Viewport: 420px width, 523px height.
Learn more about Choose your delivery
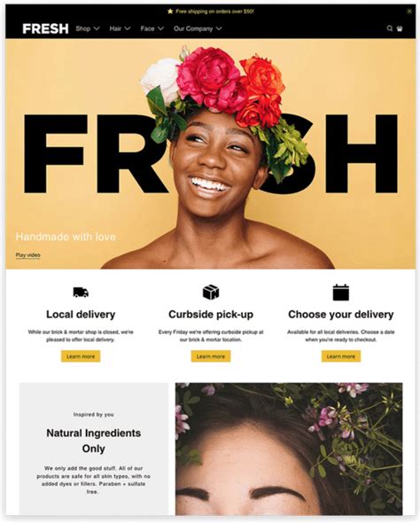click(x=340, y=356)
